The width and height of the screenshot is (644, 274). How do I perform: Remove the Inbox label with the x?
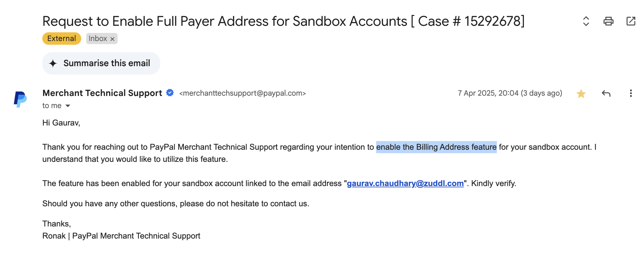click(112, 39)
